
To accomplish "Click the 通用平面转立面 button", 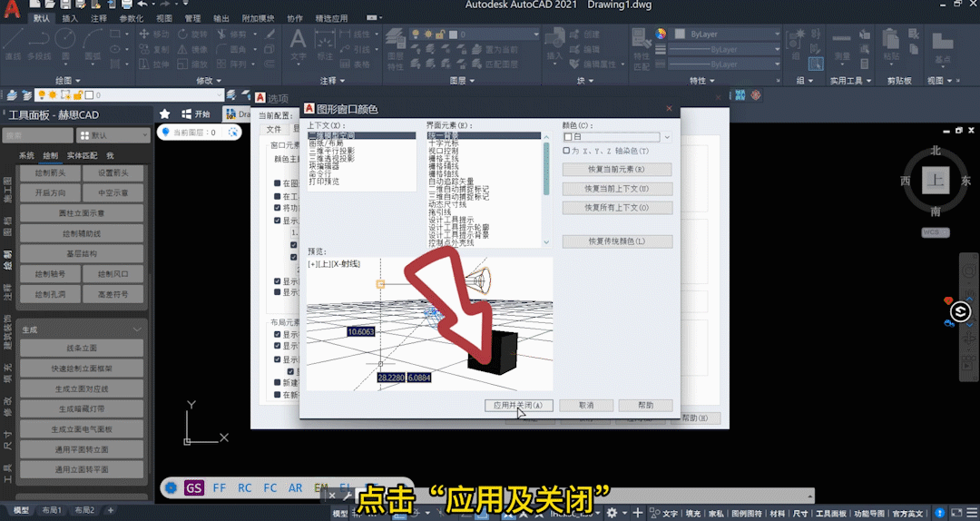I will [82, 449].
